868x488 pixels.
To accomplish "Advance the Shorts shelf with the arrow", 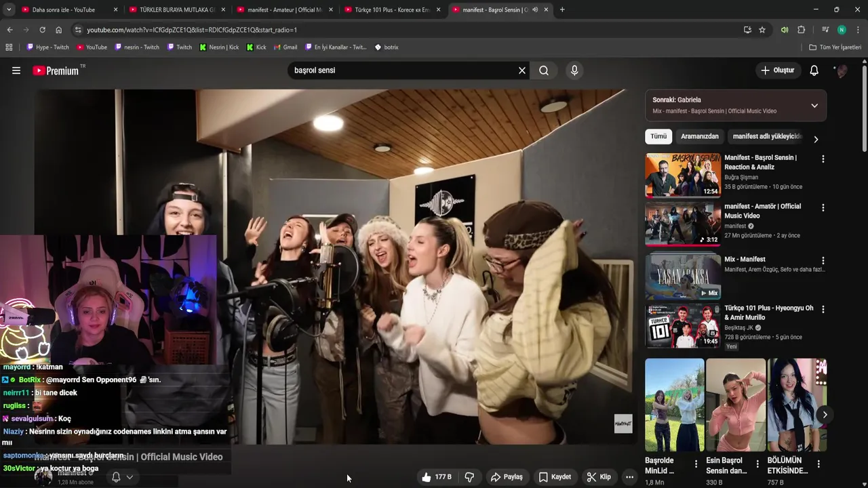I will [x=825, y=415].
